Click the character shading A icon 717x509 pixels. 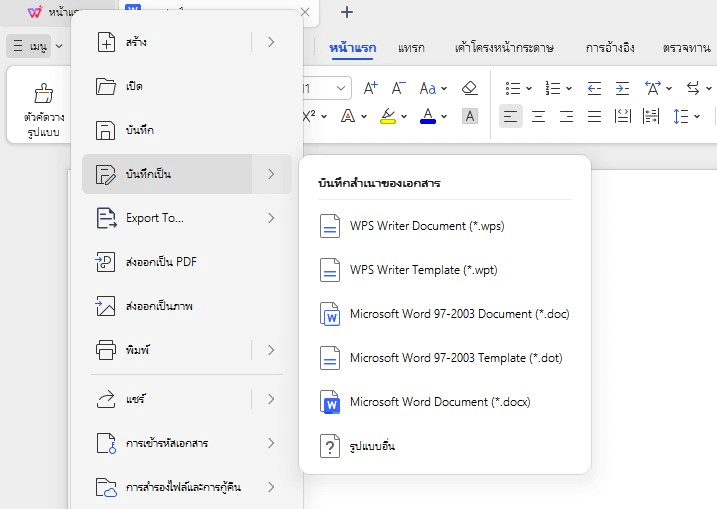[470, 116]
